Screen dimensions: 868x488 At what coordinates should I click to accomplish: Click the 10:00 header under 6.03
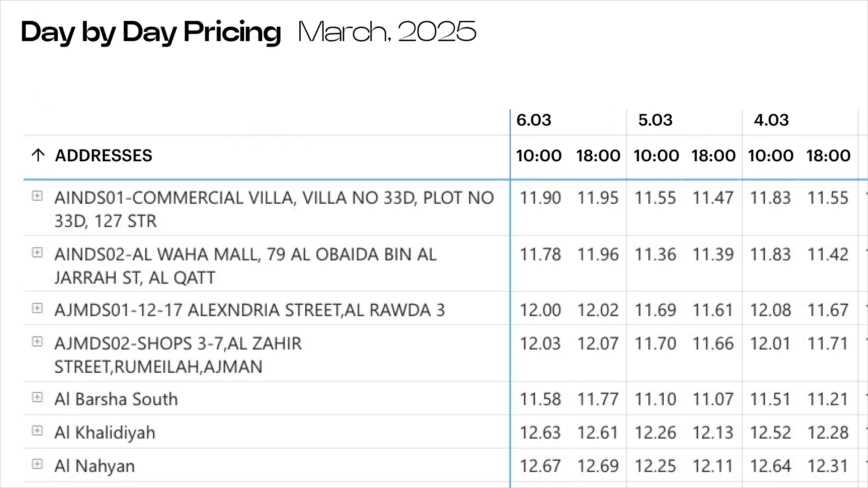tap(539, 156)
